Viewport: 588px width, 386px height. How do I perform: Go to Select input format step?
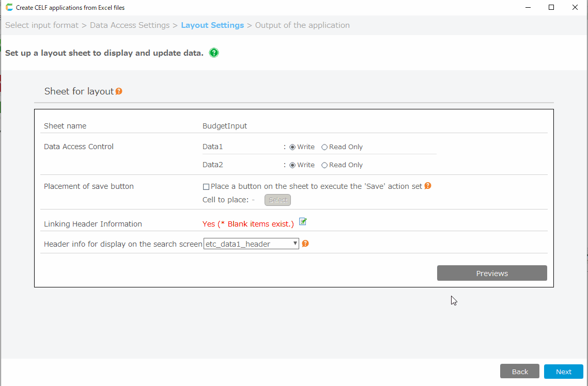click(x=42, y=25)
